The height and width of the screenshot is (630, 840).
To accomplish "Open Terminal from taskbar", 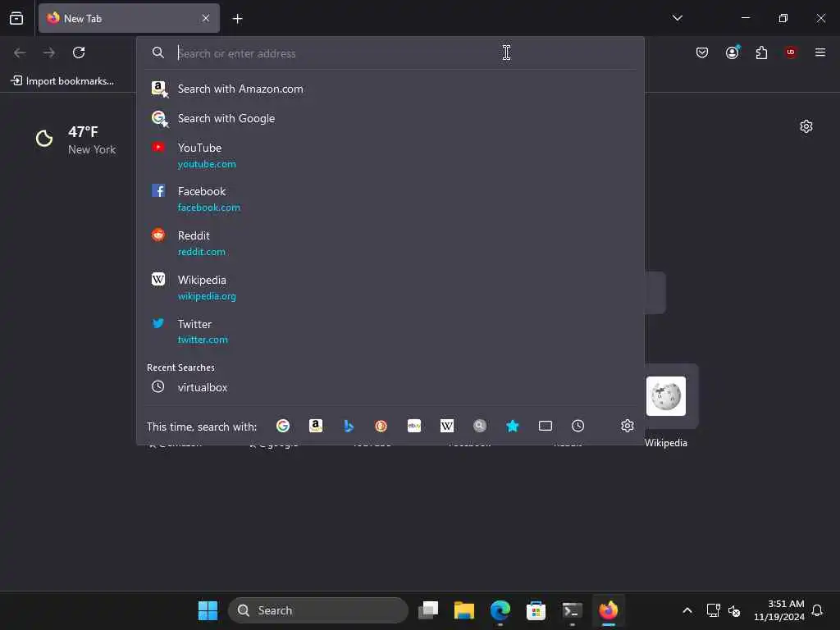I will (x=572, y=610).
